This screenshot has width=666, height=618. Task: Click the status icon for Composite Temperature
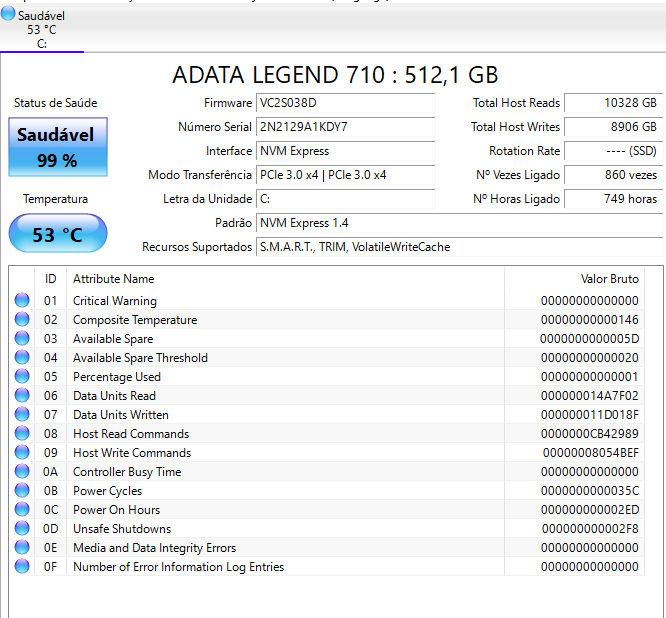[22, 319]
